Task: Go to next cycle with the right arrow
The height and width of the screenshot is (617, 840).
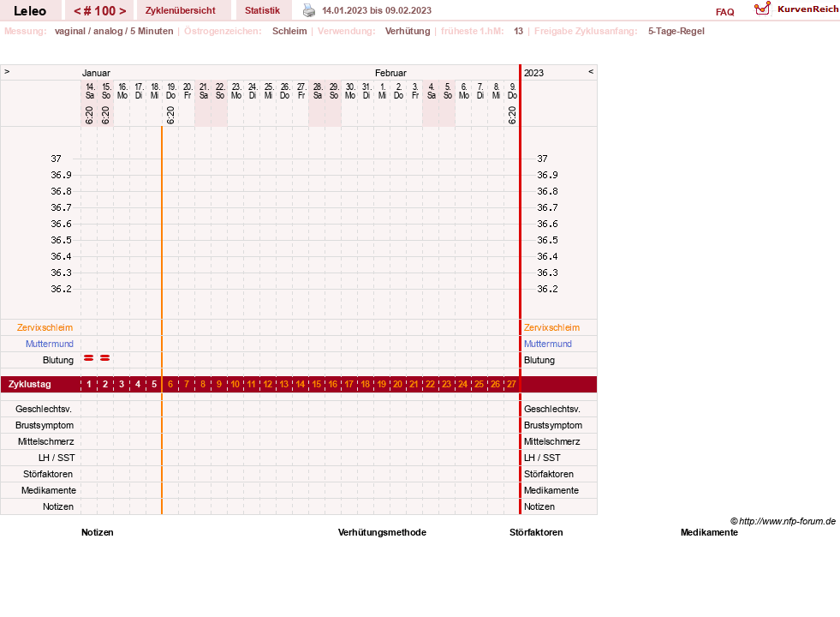Action: pos(122,11)
